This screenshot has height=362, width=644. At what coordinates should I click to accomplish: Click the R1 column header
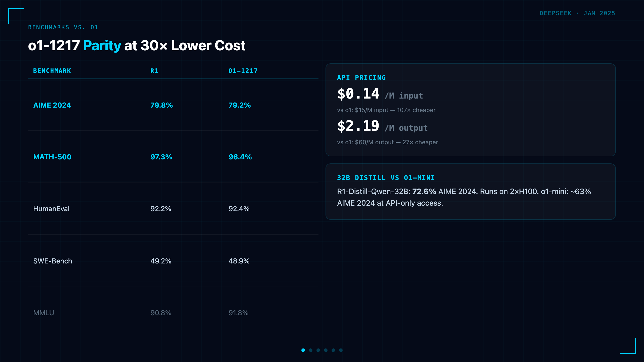tap(154, 71)
